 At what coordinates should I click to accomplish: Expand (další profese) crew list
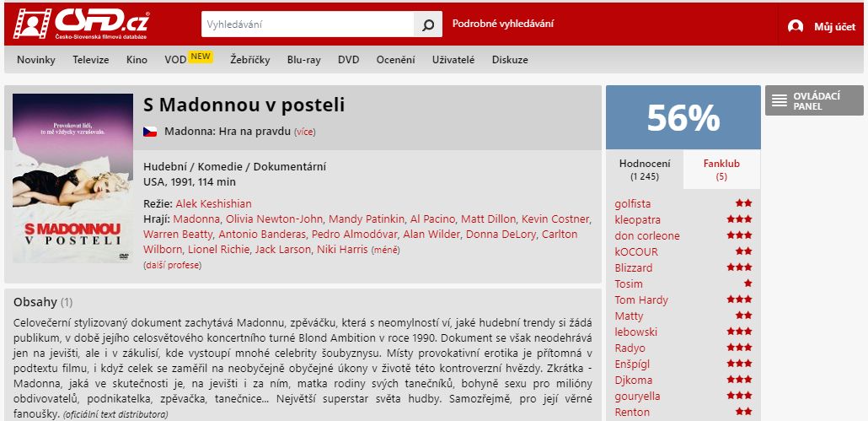click(x=172, y=266)
